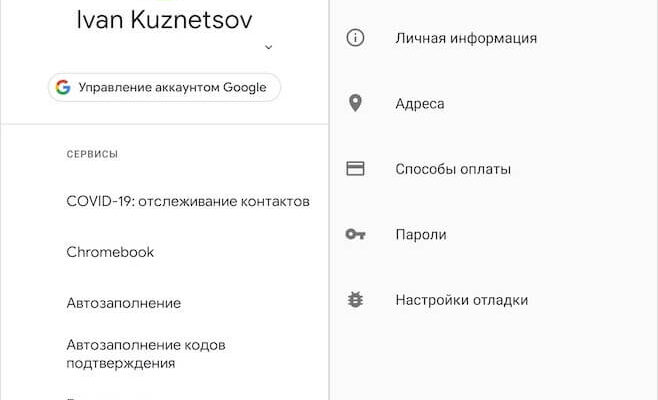This screenshot has width=658, height=400.
Task: Click the bug icon for Настройки отладки
Action: (x=355, y=299)
